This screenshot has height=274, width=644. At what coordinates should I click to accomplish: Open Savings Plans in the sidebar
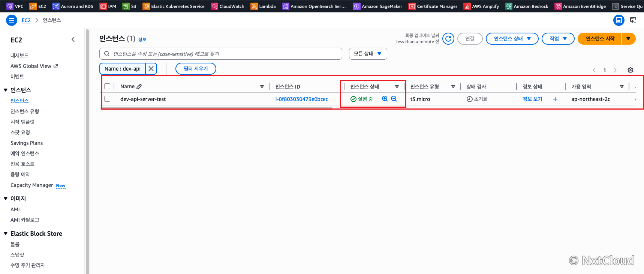pos(27,143)
